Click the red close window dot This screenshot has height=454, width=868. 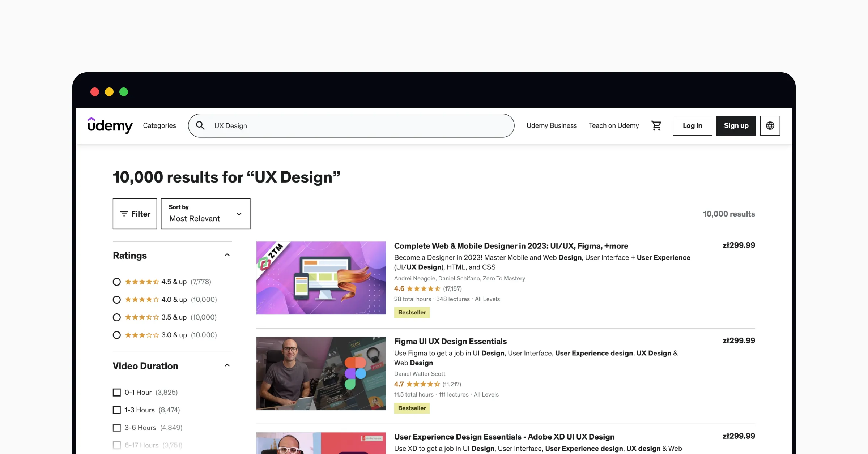point(95,92)
